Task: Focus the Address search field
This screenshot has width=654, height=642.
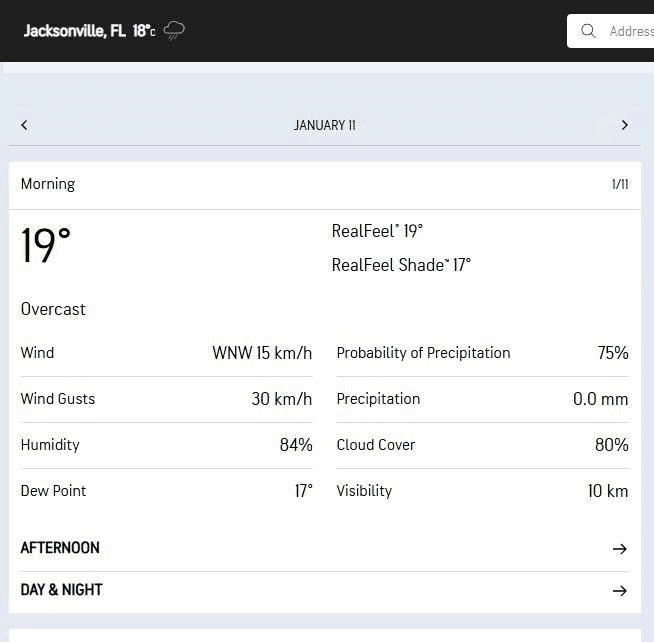Action: (630, 31)
